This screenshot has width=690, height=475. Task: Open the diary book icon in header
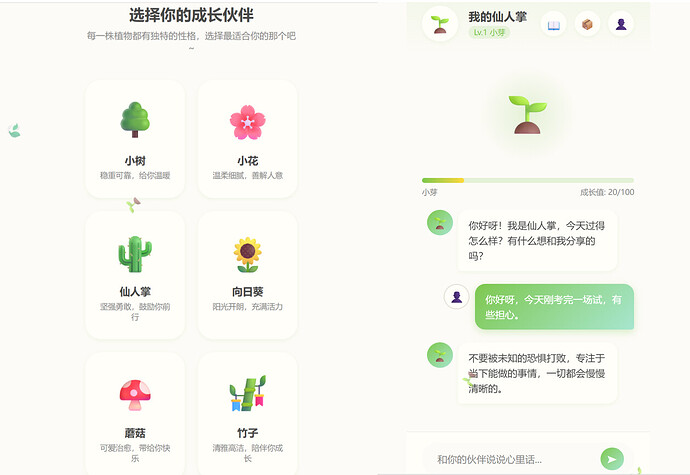(554, 25)
